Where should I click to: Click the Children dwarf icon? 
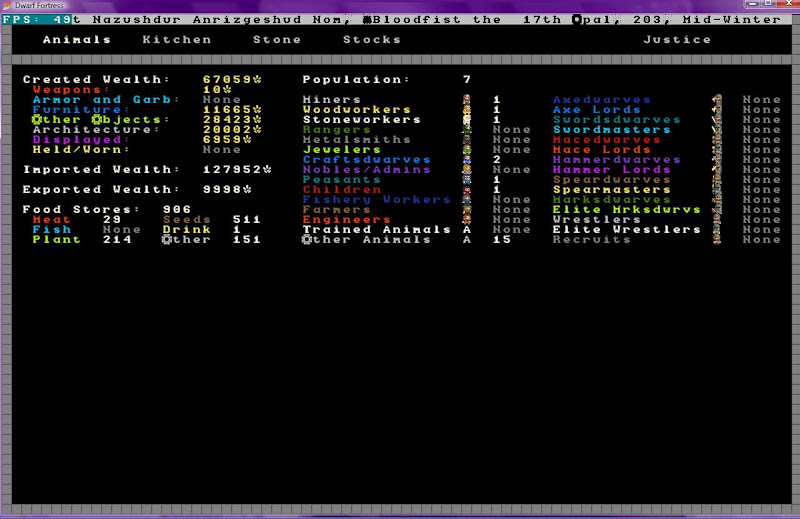click(x=467, y=189)
